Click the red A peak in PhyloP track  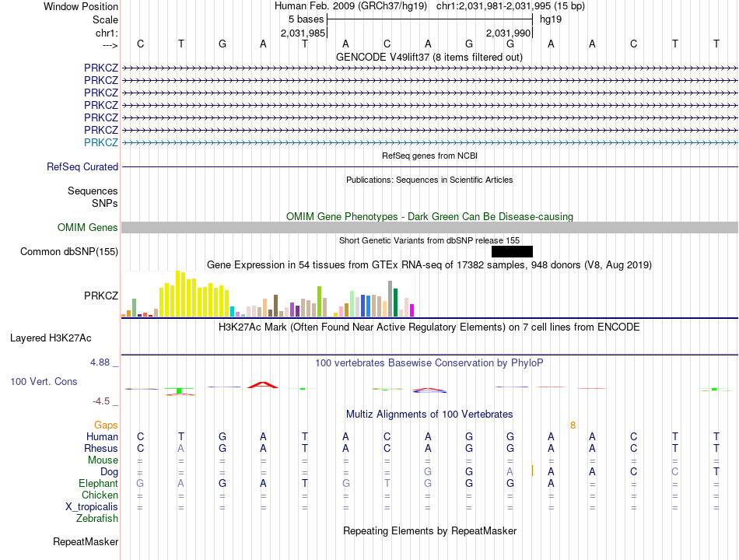[x=263, y=385]
